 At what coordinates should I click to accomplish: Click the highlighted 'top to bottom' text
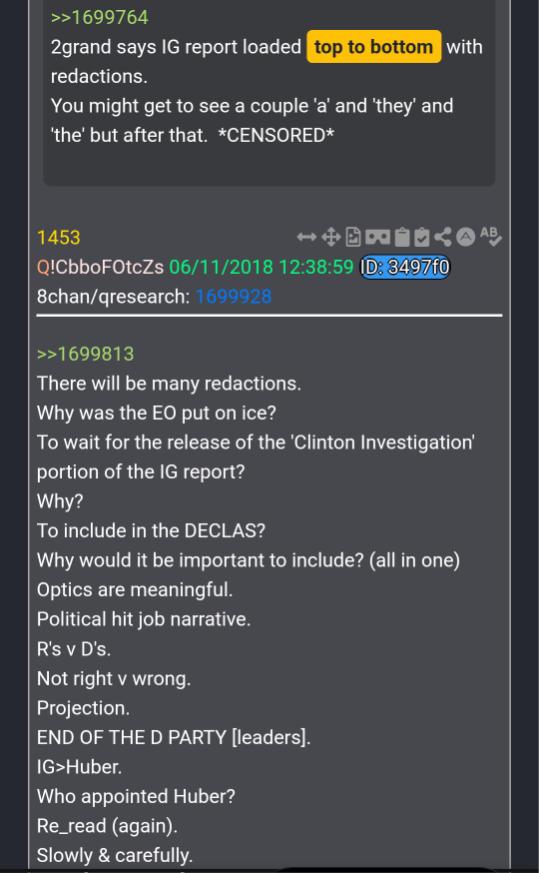click(x=374, y=47)
